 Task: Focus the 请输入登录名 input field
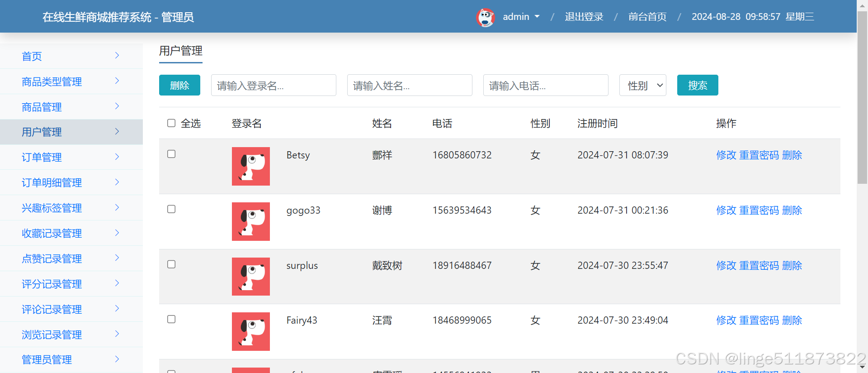274,85
